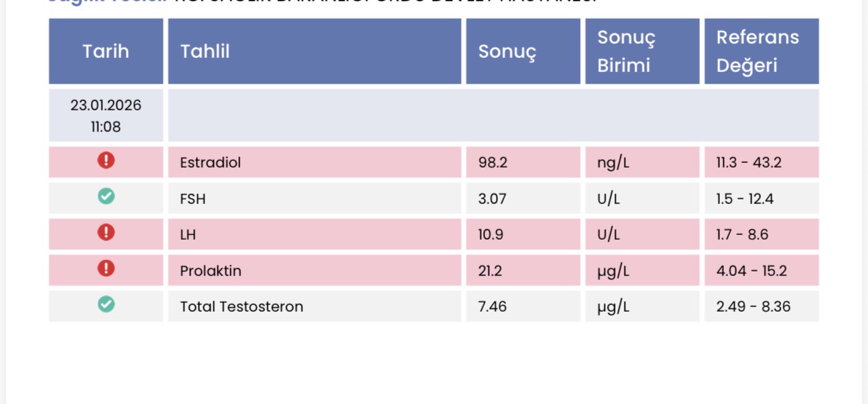868x404 pixels.
Task: Click the green check icon for Total Testosteron
Action: tap(106, 304)
